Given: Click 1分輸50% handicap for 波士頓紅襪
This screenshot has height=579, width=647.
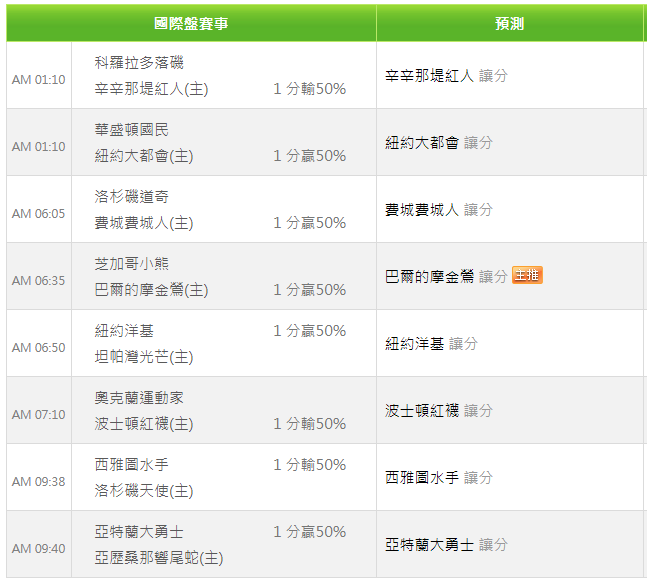Looking at the screenshot, I should (309, 423).
